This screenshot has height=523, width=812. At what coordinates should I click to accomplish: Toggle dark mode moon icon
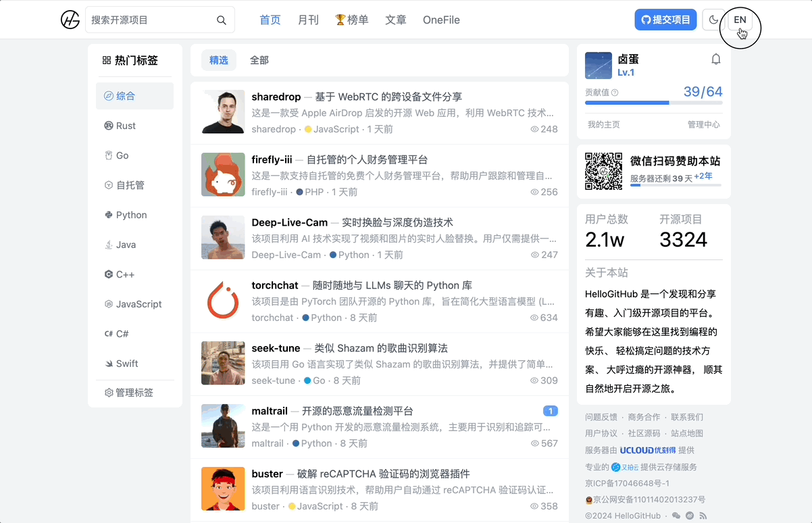click(713, 20)
